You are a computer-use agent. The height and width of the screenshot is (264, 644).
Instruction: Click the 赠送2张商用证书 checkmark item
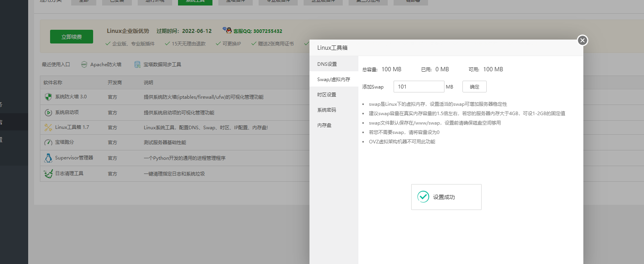coord(272,43)
